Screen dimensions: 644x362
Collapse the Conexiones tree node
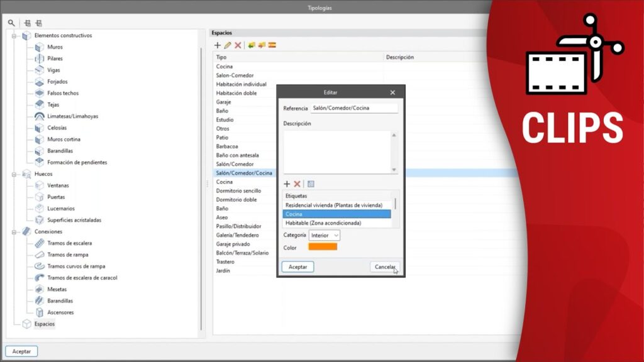tap(15, 231)
